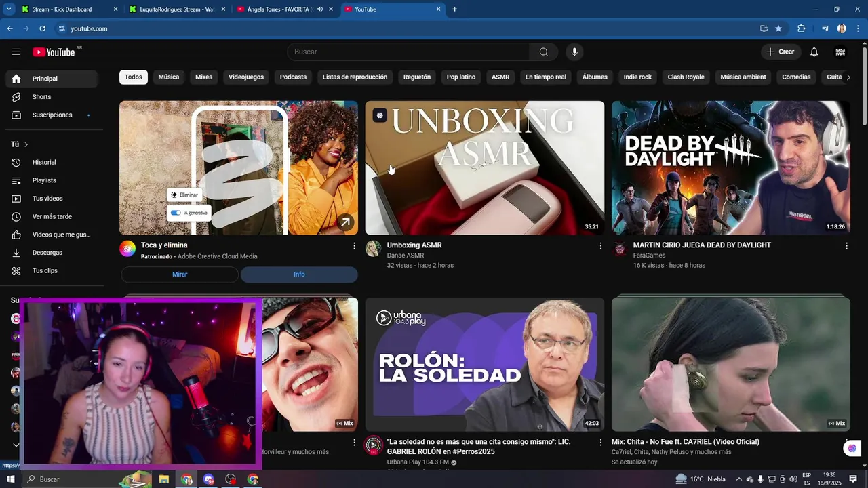
Task: Open the Chita No Fue mix thumbnail
Action: pyautogui.click(x=731, y=365)
